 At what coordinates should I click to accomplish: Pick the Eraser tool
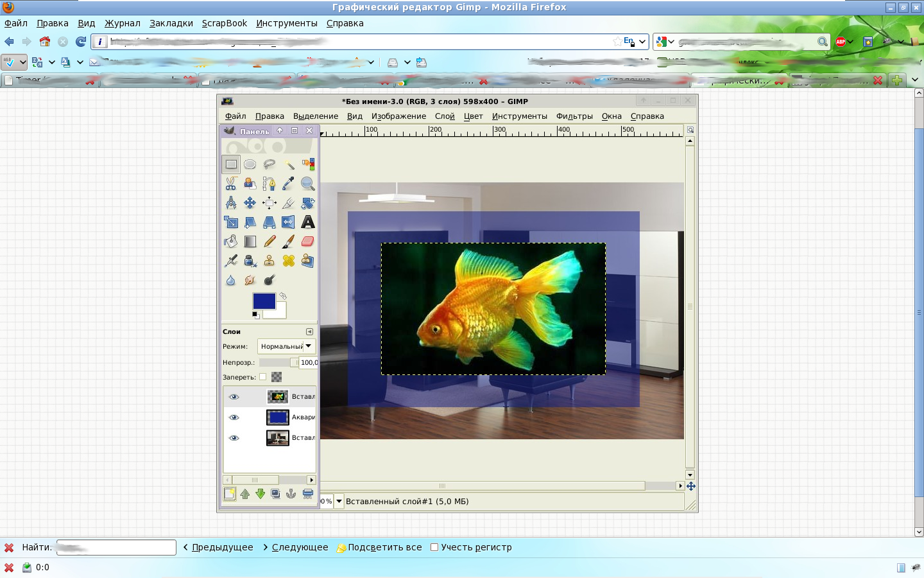click(x=308, y=241)
